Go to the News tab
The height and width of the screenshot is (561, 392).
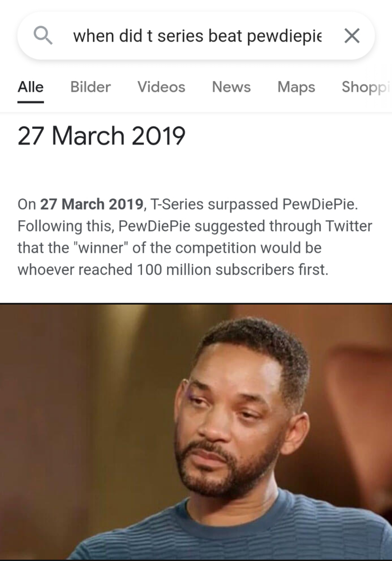(x=231, y=86)
